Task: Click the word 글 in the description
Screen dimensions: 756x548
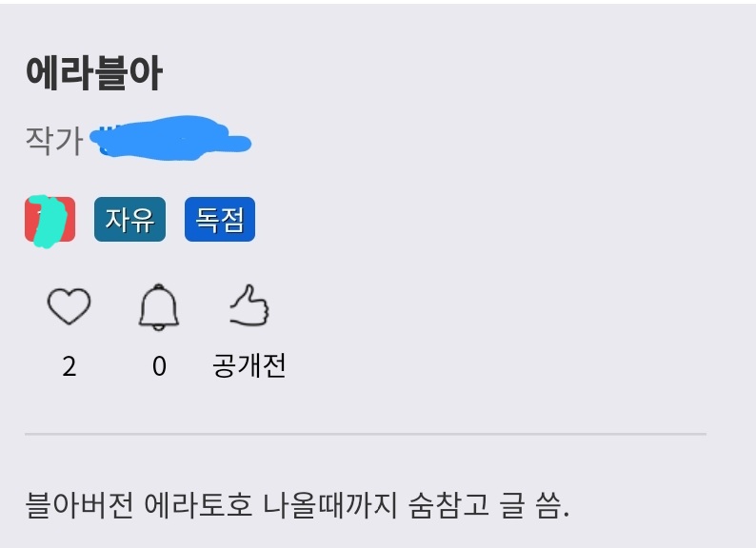Action: tap(511, 504)
